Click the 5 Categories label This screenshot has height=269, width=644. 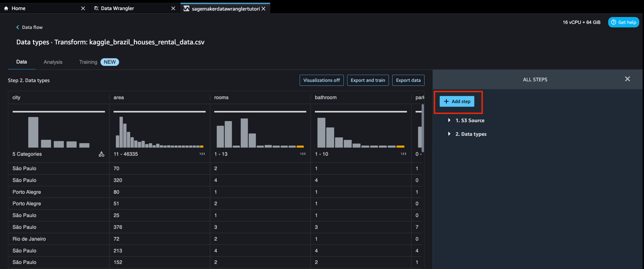pos(27,154)
